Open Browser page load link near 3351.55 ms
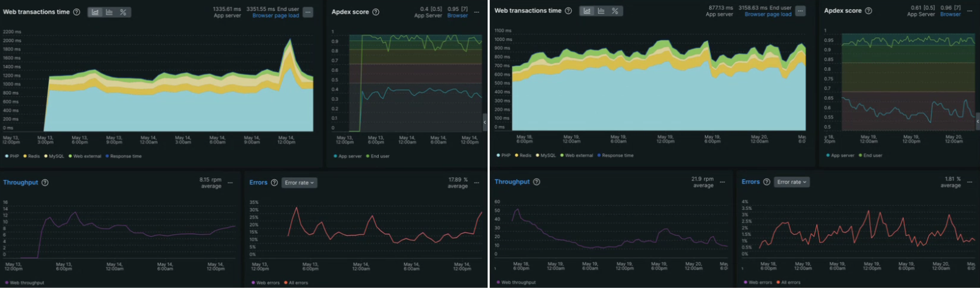The height and width of the screenshot is (288, 980). point(276,16)
